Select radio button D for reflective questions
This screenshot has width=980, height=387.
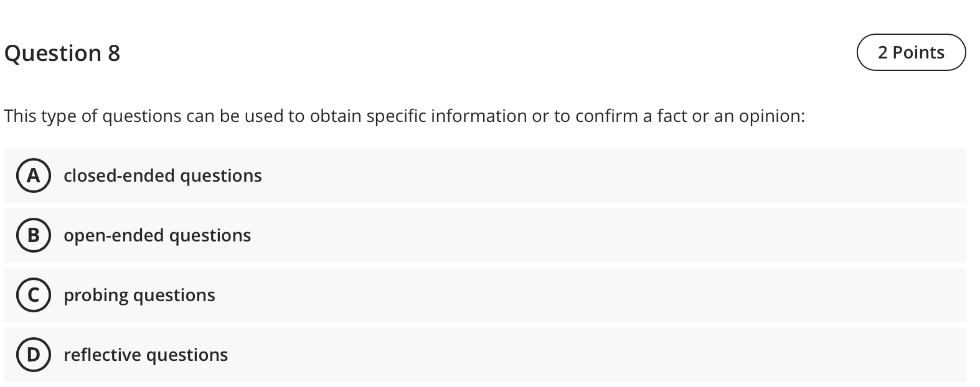[x=34, y=355]
